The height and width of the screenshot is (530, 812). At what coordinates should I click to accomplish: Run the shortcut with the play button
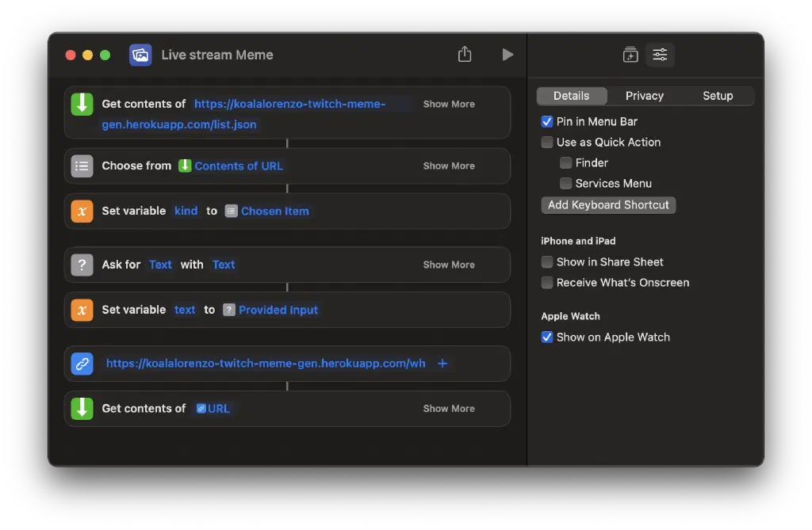[x=507, y=55]
